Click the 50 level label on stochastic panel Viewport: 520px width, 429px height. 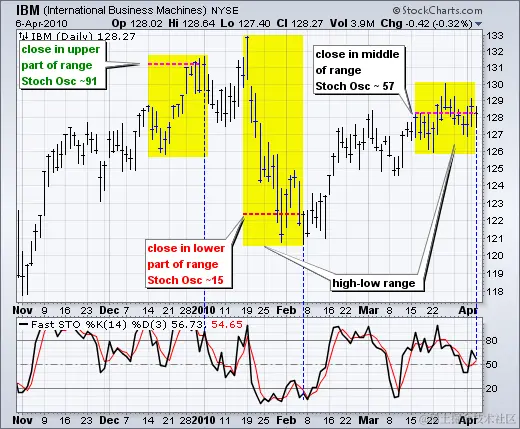492,364
